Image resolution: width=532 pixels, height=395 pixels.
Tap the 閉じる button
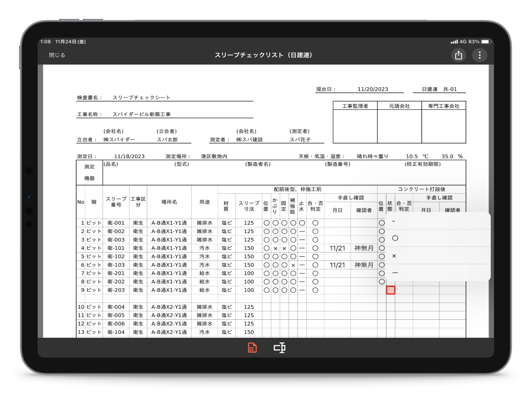tap(57, 55)
